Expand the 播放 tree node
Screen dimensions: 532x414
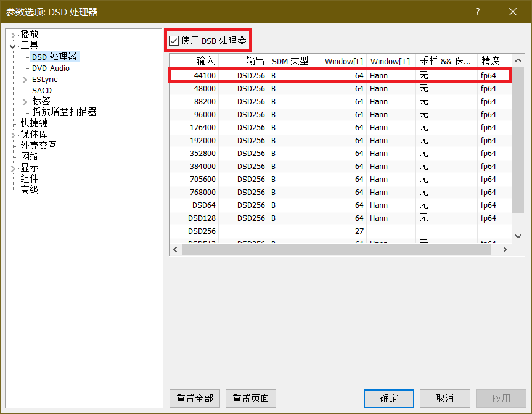[13, 35]
